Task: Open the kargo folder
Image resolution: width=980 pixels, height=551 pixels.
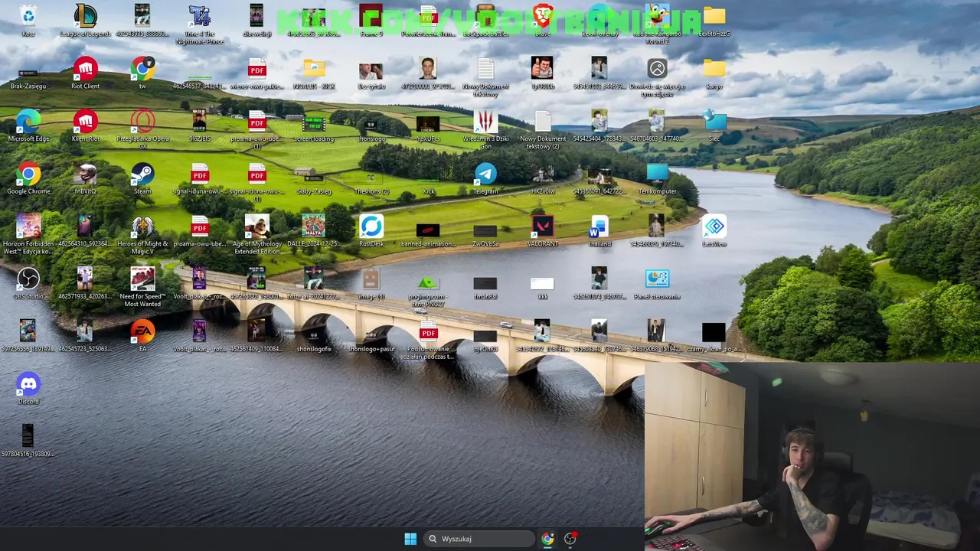Action: (x=714, y=73)
